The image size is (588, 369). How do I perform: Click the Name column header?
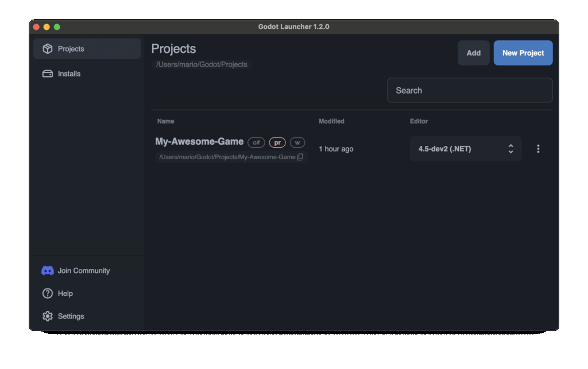tap(166, 121)
